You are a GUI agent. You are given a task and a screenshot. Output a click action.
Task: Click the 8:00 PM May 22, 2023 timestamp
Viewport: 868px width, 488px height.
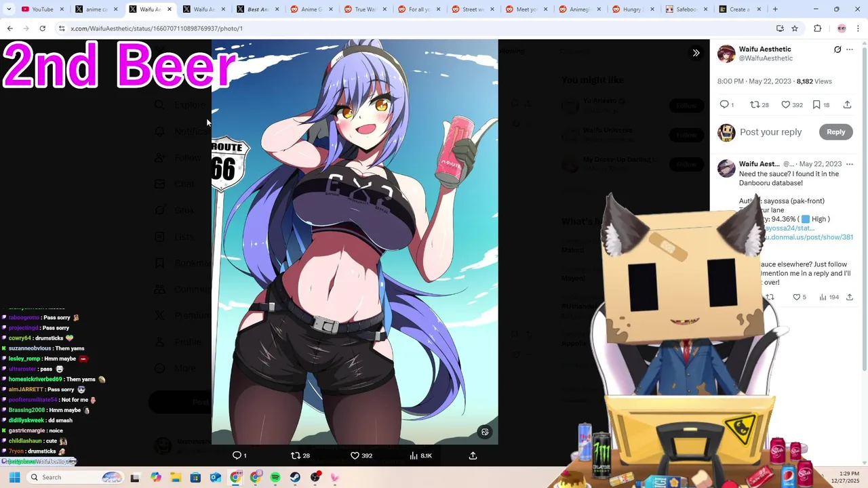pos(754,81)
